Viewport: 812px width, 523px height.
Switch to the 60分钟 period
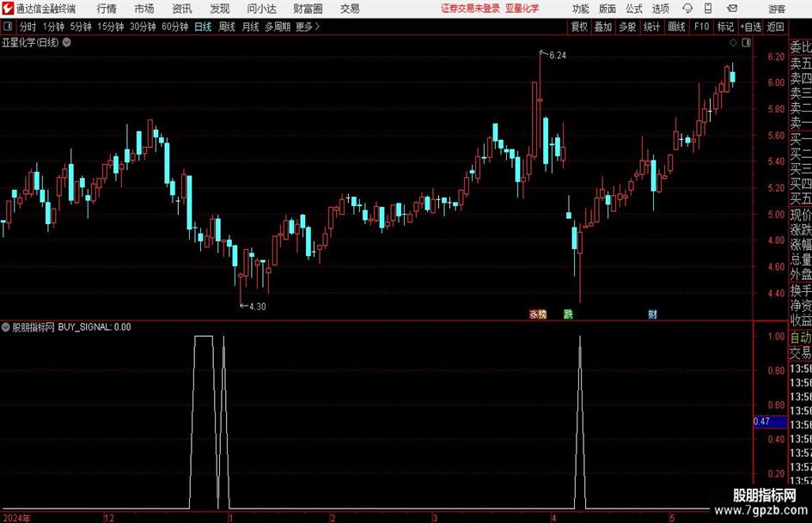click(174, 27)
